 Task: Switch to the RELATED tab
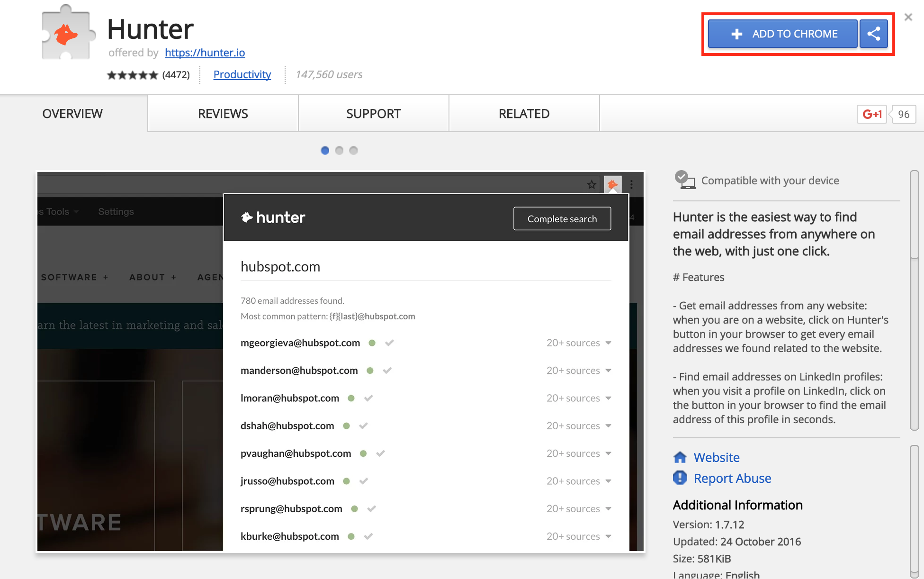pyautogui.click(x=524, y=114)
